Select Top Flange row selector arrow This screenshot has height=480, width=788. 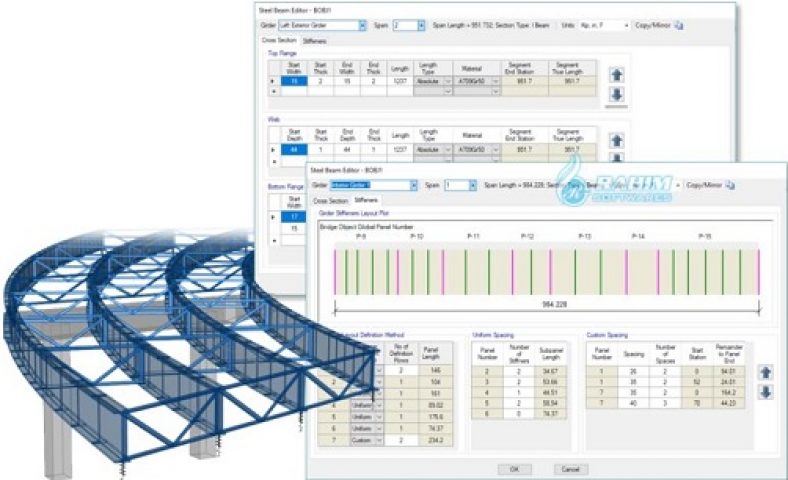click(x=273, y=81)
